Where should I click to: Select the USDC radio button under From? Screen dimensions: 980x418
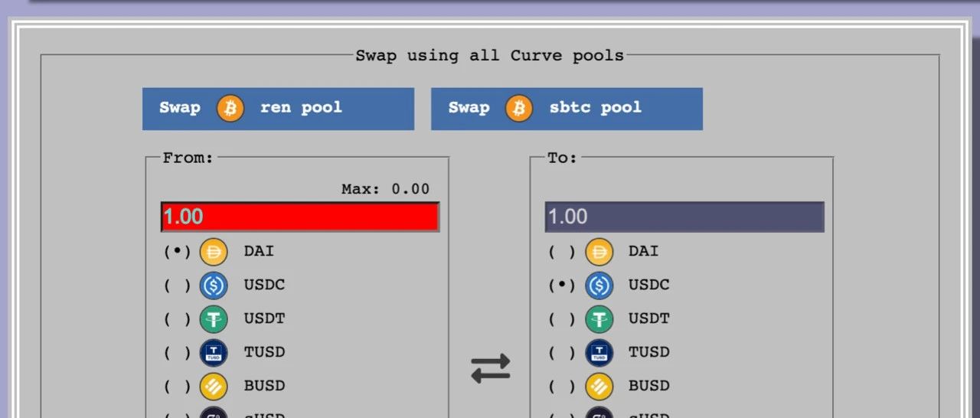point(177,285)
